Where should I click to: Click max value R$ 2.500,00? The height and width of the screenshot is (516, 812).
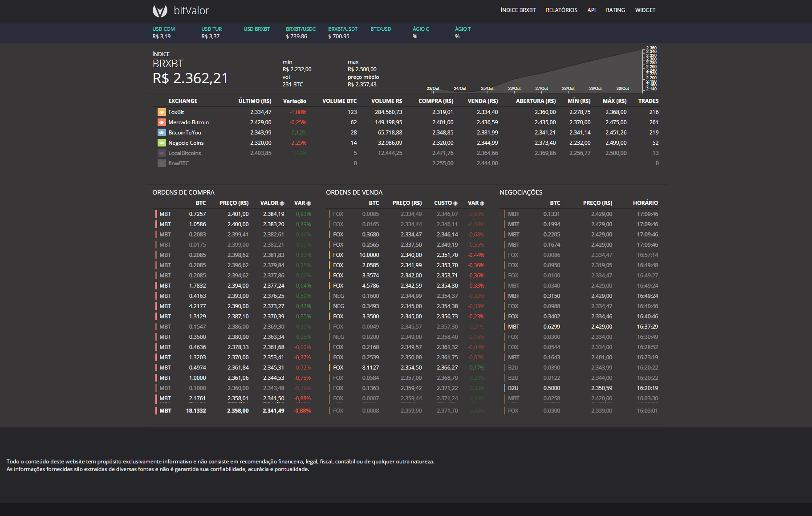pos(362,69)
